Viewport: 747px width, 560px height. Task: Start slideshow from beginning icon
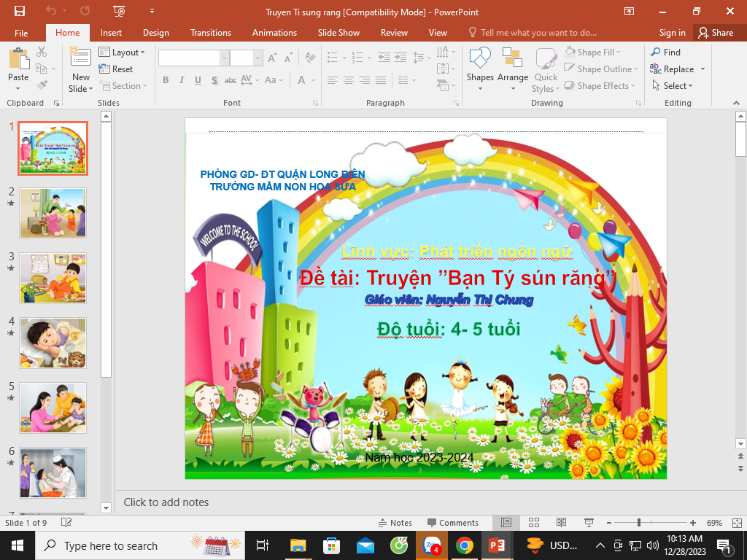tap(119, 11)
